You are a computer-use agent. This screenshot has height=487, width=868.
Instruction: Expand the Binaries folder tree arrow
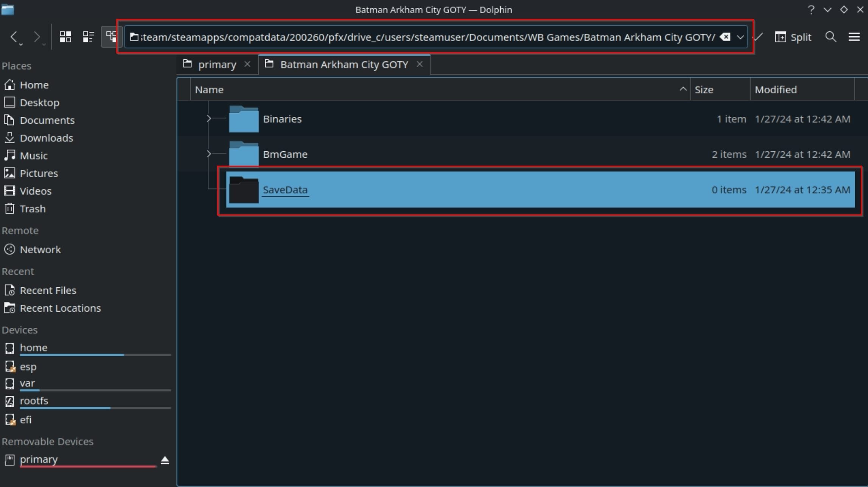208,119
